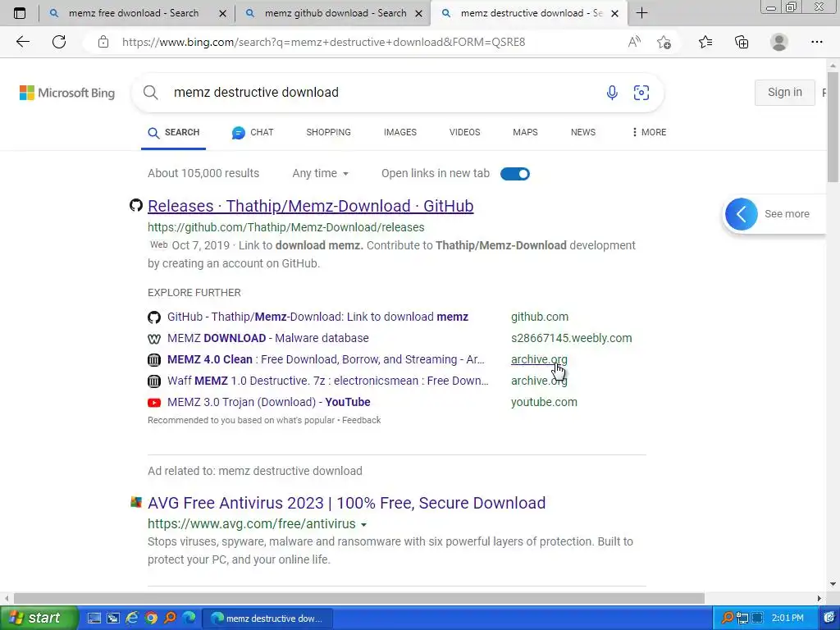Click the s28667145.weebly.com domain link

point(571,339)
